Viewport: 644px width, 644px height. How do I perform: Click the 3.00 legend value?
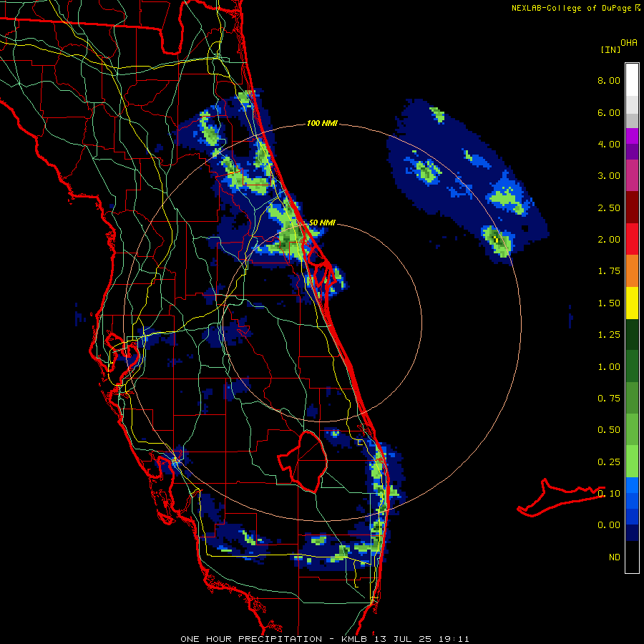[609, 176]
